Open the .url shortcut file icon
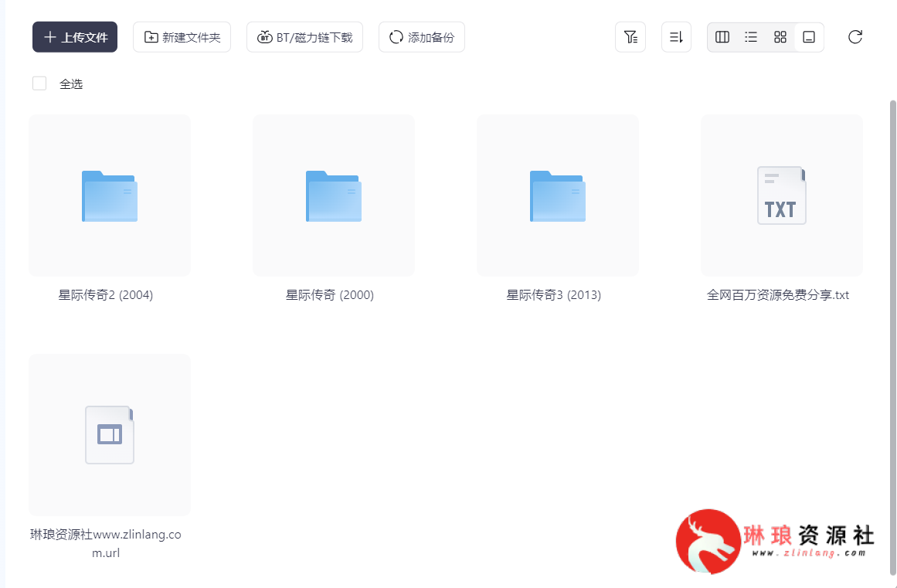The width and height of the screenshot is (897, 588). tap(110, 435)
